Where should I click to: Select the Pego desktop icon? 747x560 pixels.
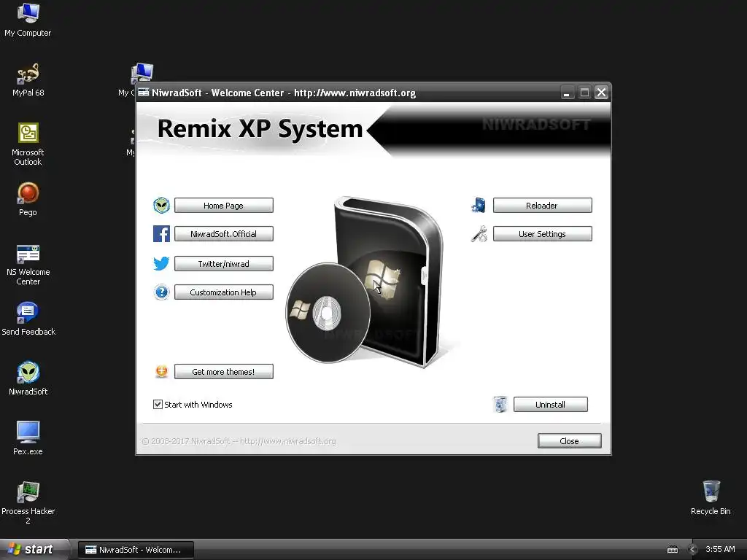[28, 199]
